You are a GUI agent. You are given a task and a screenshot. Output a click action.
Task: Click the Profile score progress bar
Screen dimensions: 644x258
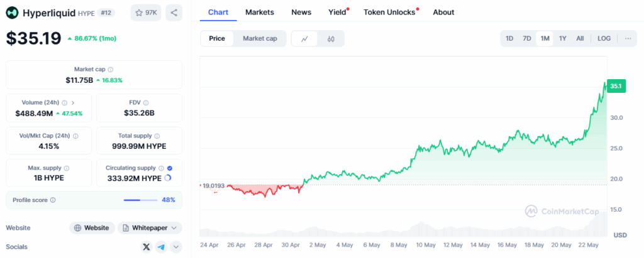[x=140, y=200]
